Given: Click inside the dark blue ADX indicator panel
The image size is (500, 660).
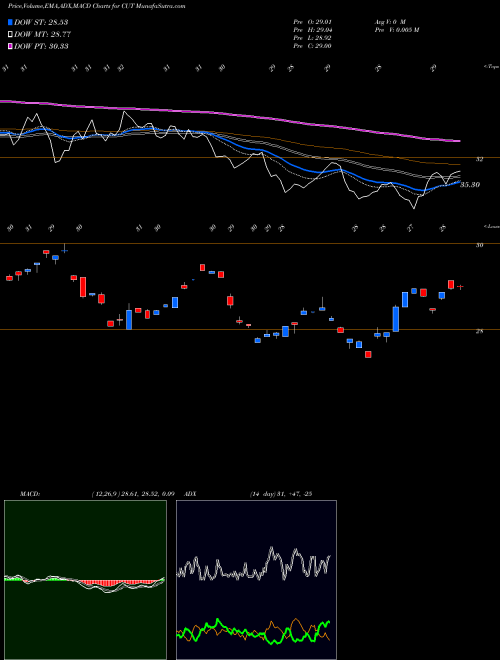Looking at the screenshot, I should (256, 580).
